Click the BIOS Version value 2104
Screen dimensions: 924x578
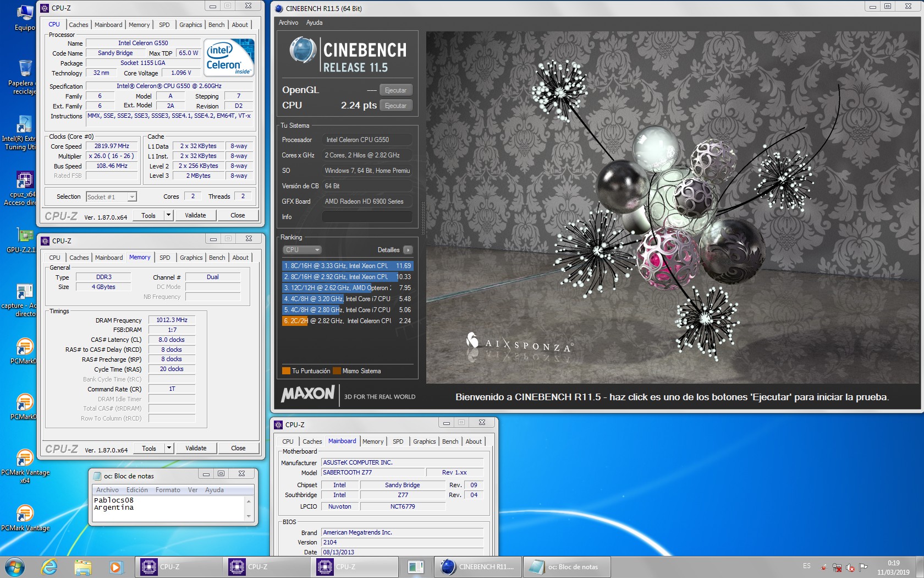(403, 542)
